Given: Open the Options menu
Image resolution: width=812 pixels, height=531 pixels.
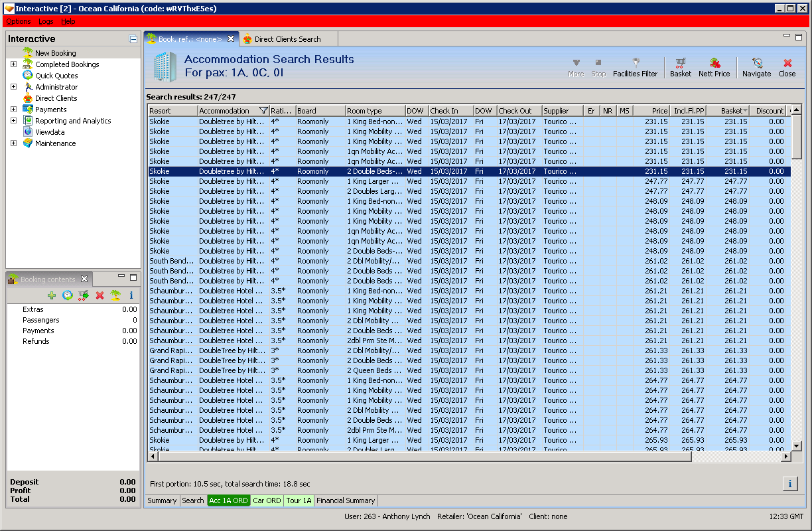Looking at the screenshot, I should (18, 21).
